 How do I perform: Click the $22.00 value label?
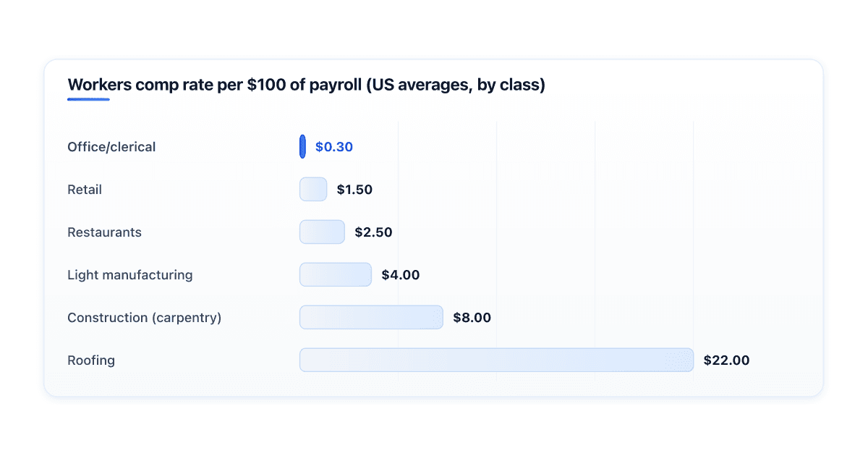click(726, 360)
